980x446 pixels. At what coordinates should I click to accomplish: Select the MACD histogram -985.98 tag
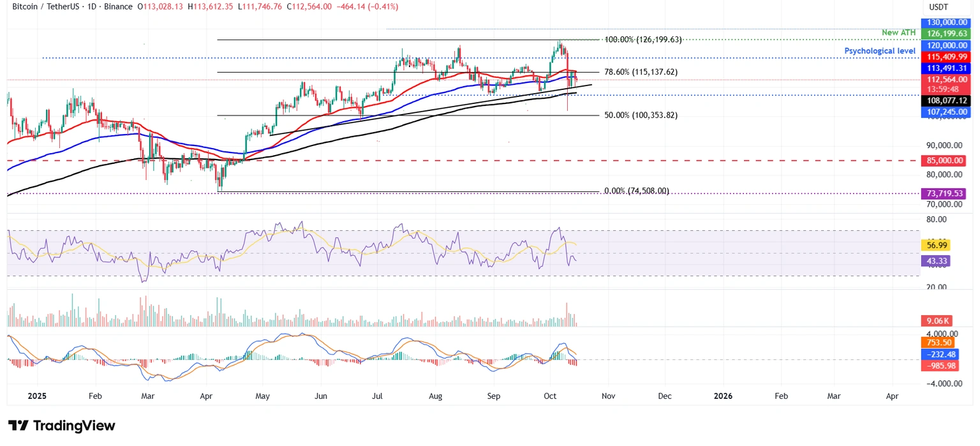click(942, 366)
